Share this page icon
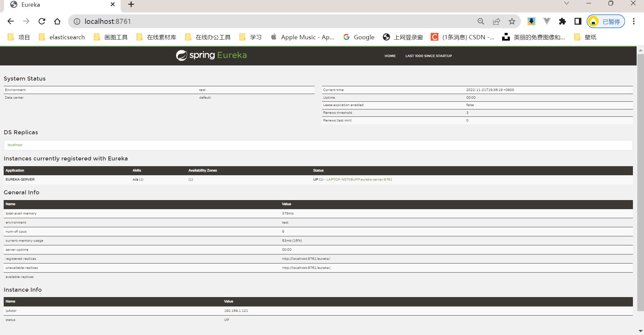644x335 pixels. (x=496, y=21)
